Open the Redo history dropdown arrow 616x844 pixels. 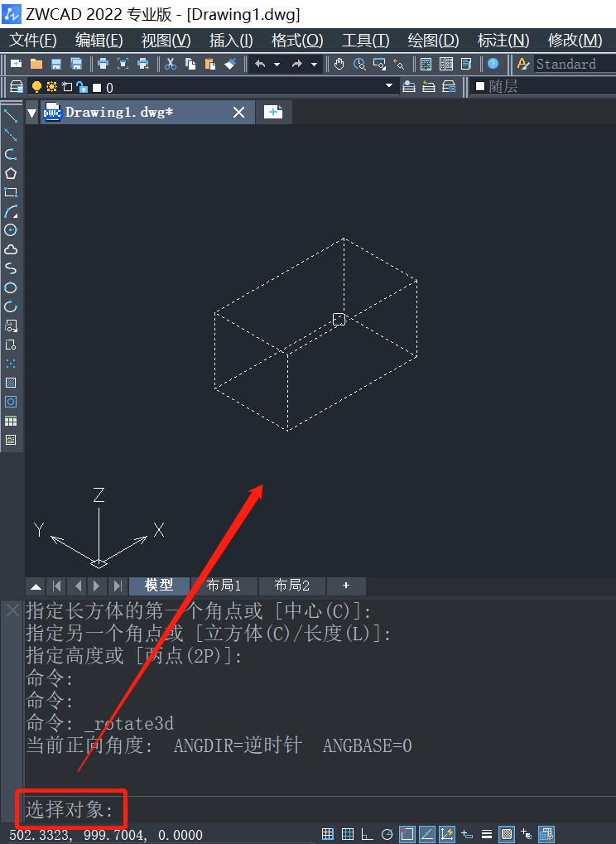point(314,64)
